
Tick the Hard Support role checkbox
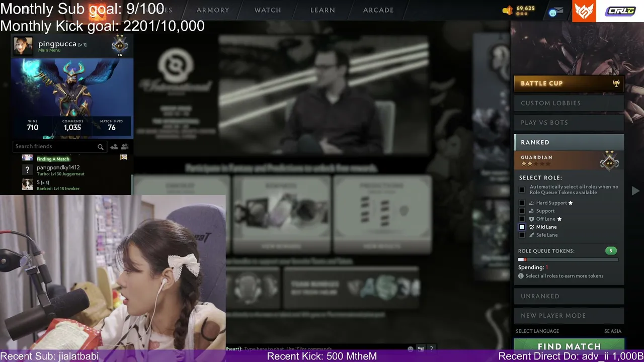tap(522, 203)
